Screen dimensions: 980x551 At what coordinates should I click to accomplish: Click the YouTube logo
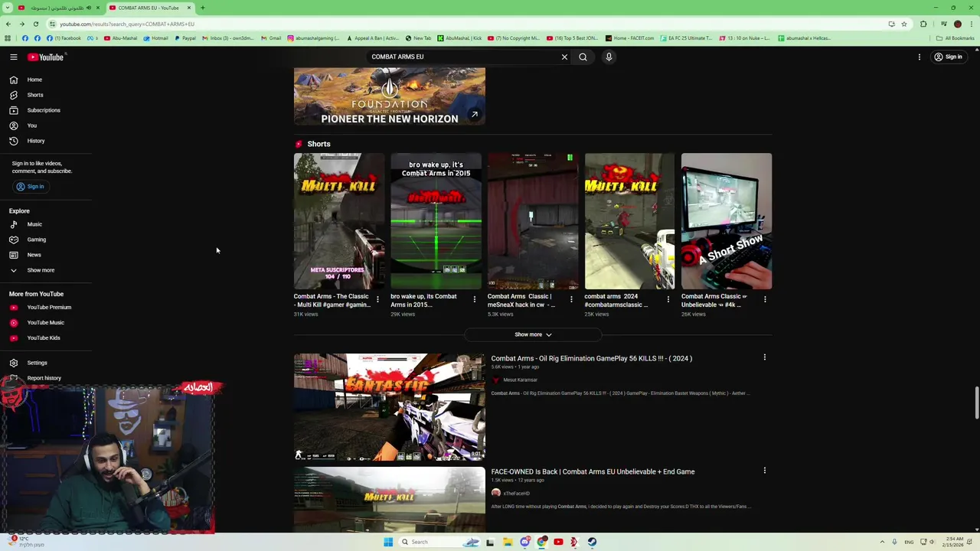pyautogui.click(x=46, y=57)
